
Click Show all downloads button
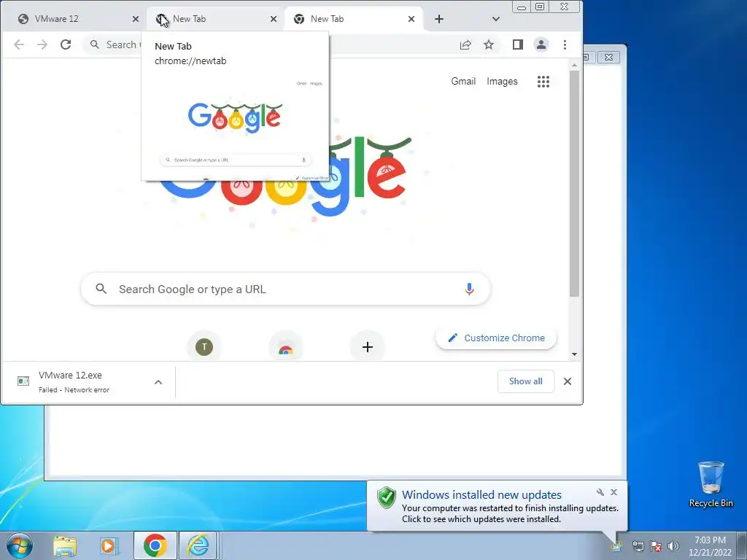click(525, 381)
